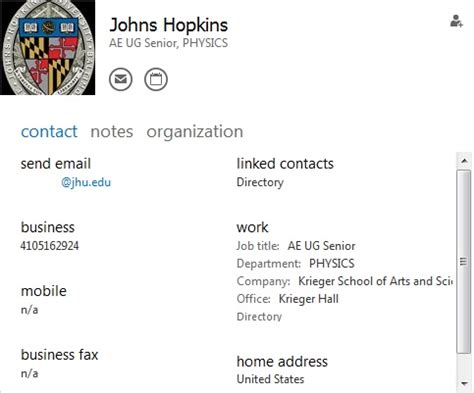This screenshot has height=393, width=474.
Task: Click the vertical scrollbar thumb
Action: tap(464, 261)
